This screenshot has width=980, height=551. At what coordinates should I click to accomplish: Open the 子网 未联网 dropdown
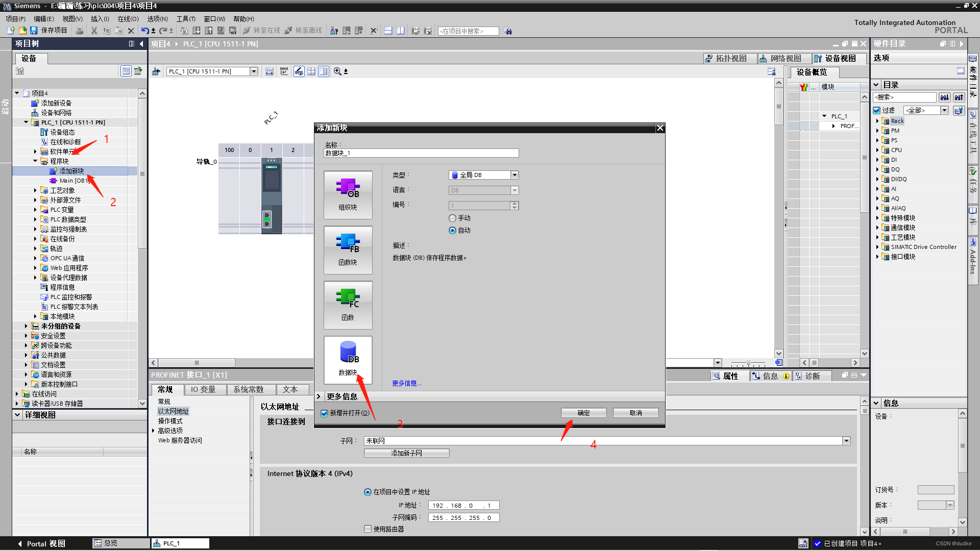(846, 441)
